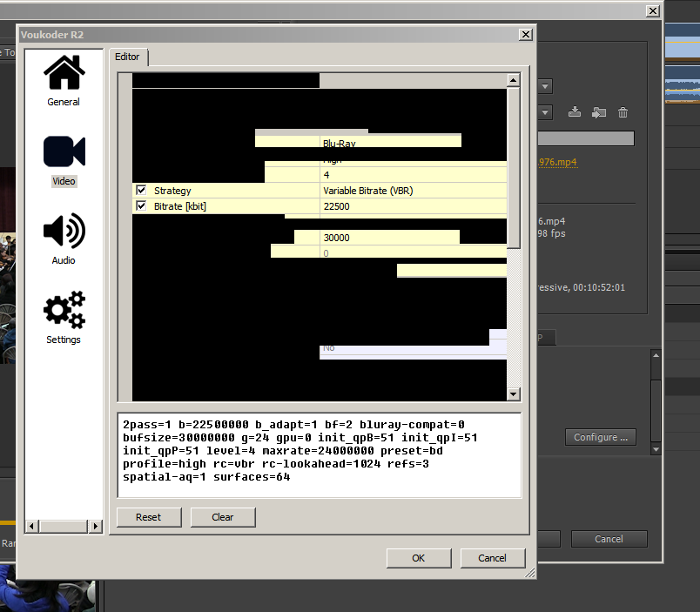700x612 pixels.
Task: Click the Configure ... button
Action: click(x=600, y=437)
